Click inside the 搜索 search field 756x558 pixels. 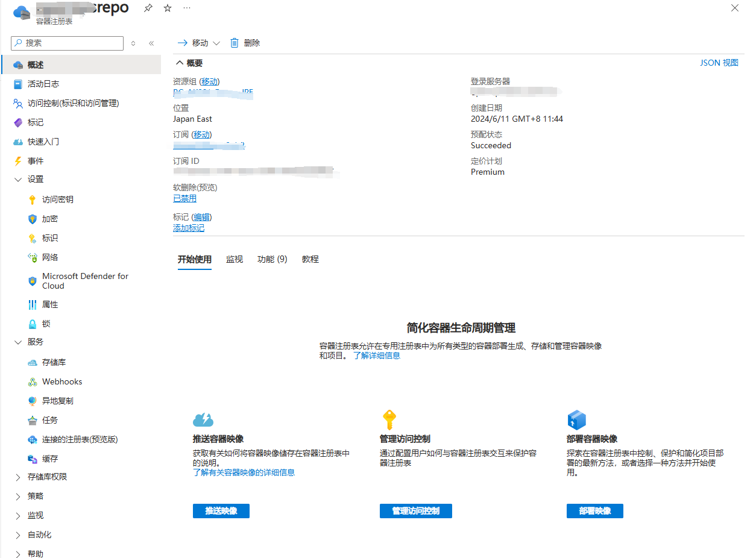[x=66, y=43]
